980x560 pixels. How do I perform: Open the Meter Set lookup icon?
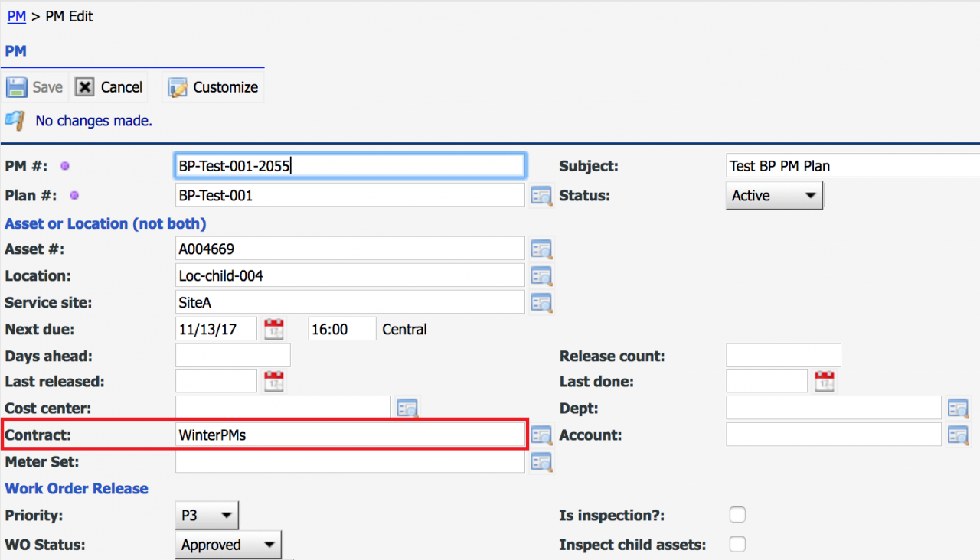click(x=541, y=462)
